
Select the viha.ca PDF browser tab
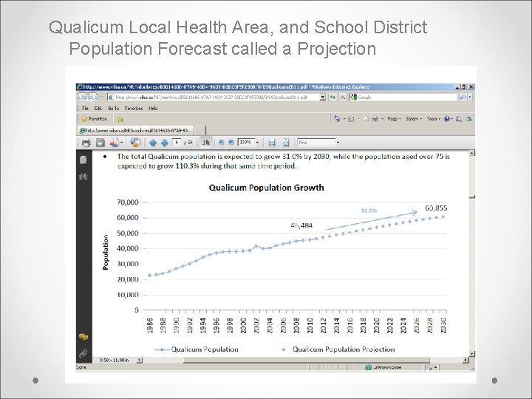(136, 130)
